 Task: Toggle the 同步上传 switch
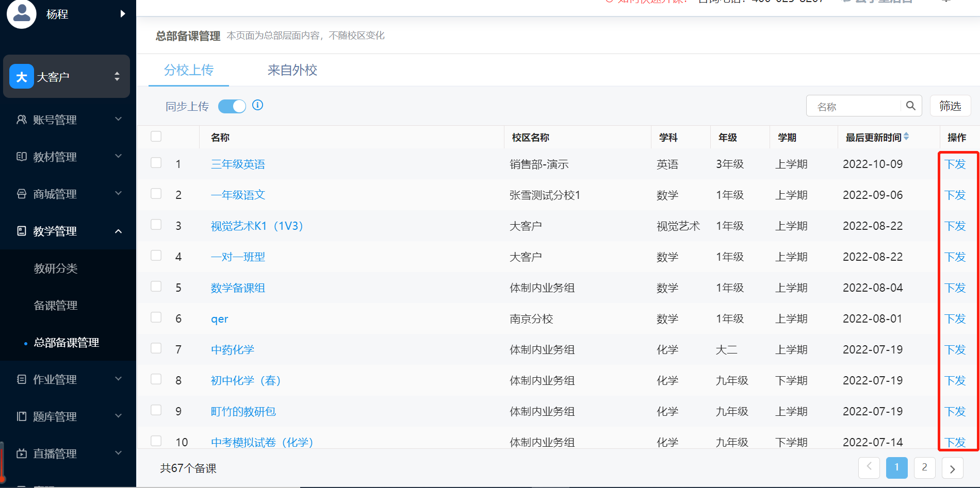point(232,106)
